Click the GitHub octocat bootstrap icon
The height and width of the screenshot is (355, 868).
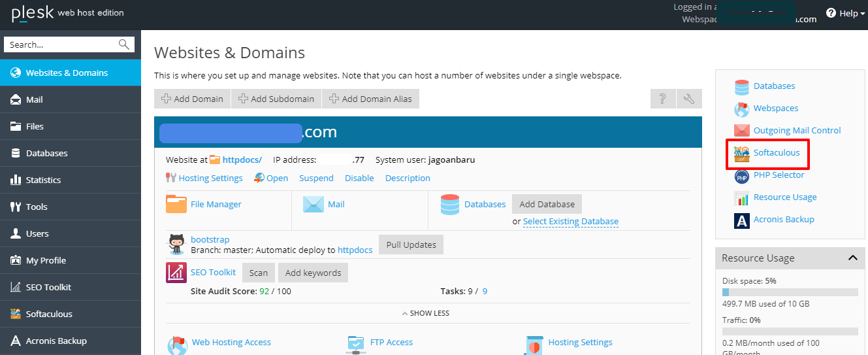tap(176, 244)
